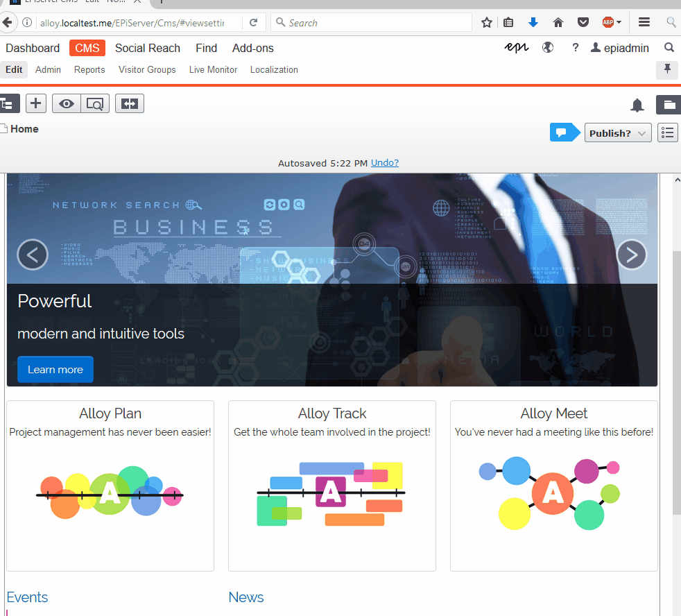Image resolution: width=681 pixels, height=616 pixels.
Task: Go back using browser back arrow
Action: pyautogui.click(x=7, y=23)
